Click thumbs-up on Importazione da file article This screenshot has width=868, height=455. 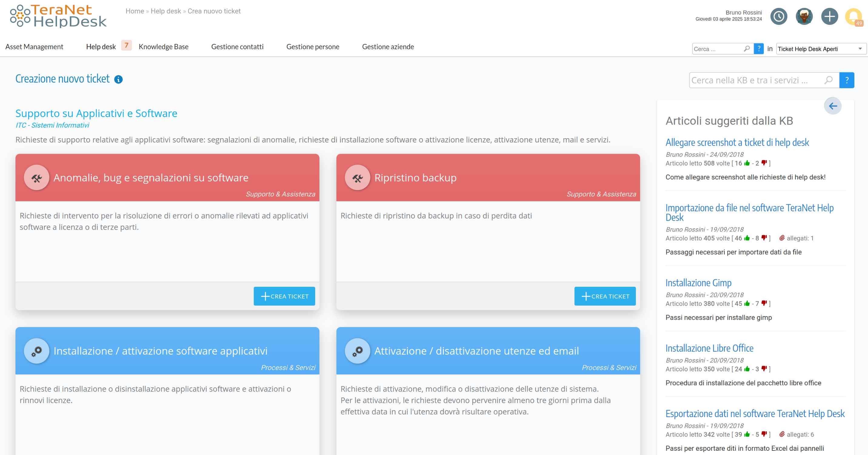point(747,238)
